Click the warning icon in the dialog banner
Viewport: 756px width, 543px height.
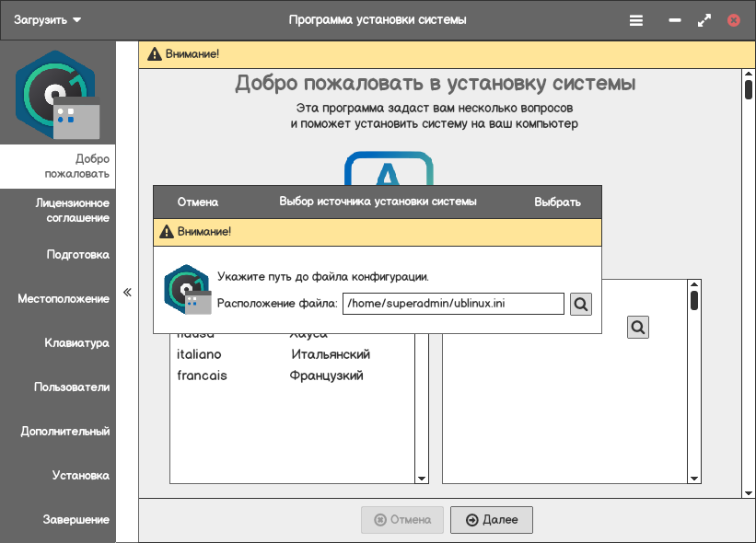tap(167, 232)
